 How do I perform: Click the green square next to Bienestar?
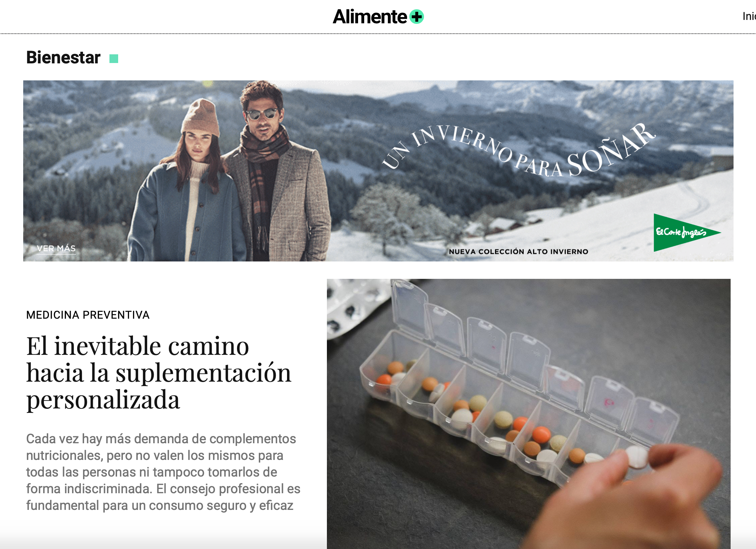pos(114,59)
